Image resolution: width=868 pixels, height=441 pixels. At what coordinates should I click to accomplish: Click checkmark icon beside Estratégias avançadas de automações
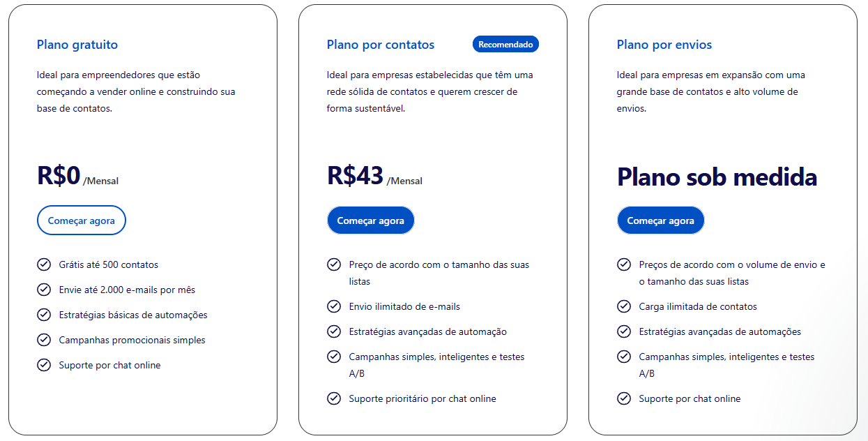coord(624,331)
